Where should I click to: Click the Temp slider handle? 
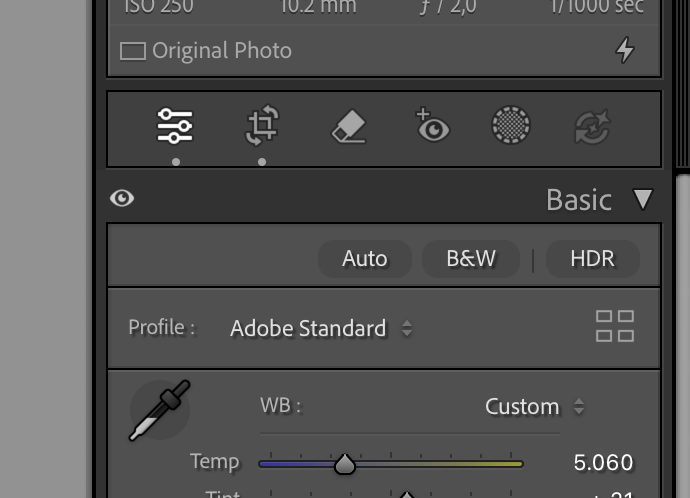(x=345, y=464)
